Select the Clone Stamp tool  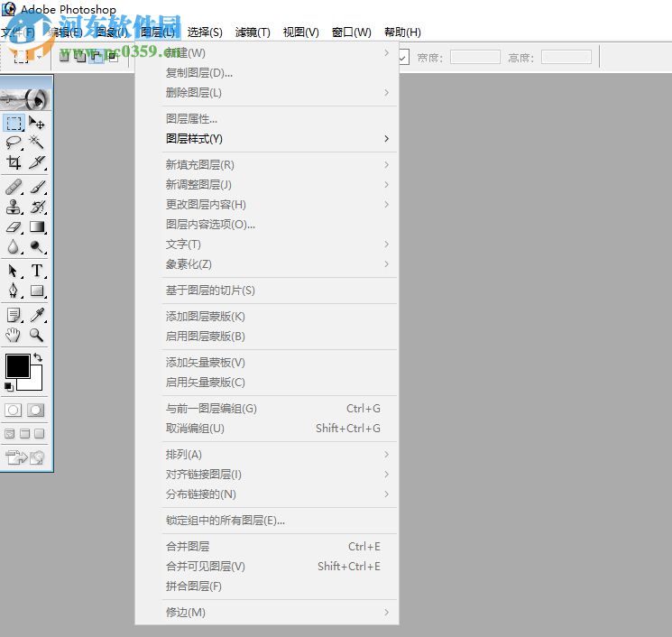[14, 207]
